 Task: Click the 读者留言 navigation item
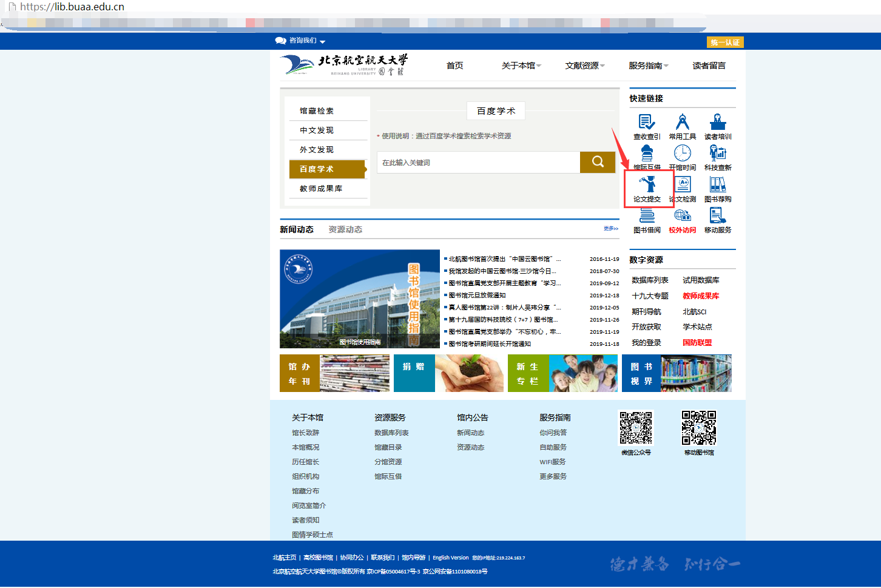click(x=709, y=66)
